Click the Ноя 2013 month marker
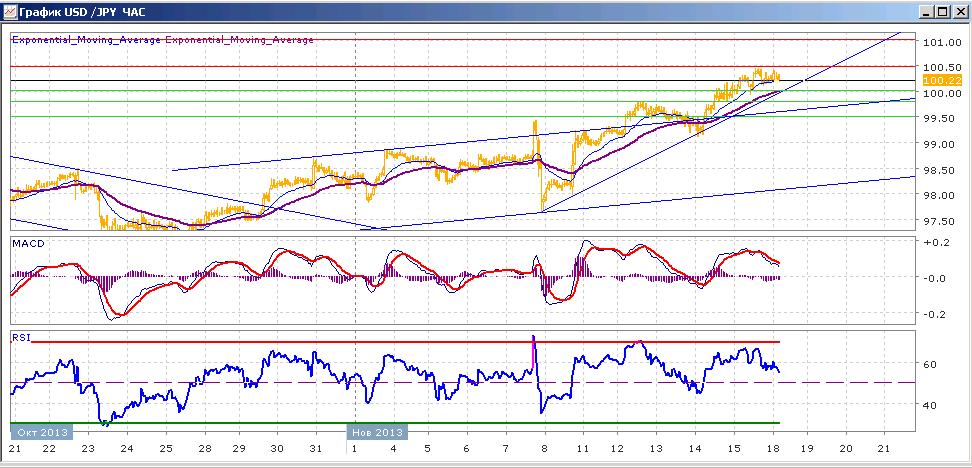This screenshot has width=972, height=468. [x=377, y=432]
